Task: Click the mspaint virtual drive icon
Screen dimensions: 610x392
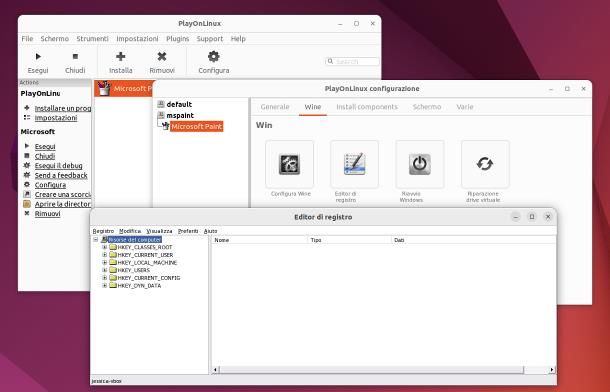Action: (x=161, y=115)
